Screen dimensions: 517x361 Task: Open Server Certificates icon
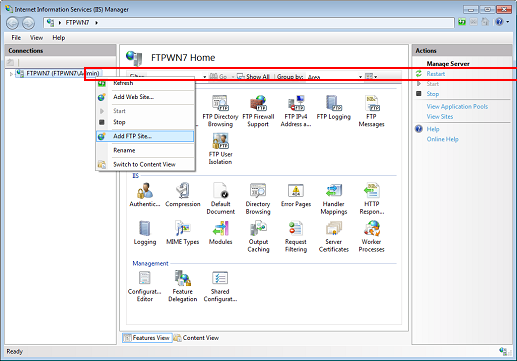point(333,236)
